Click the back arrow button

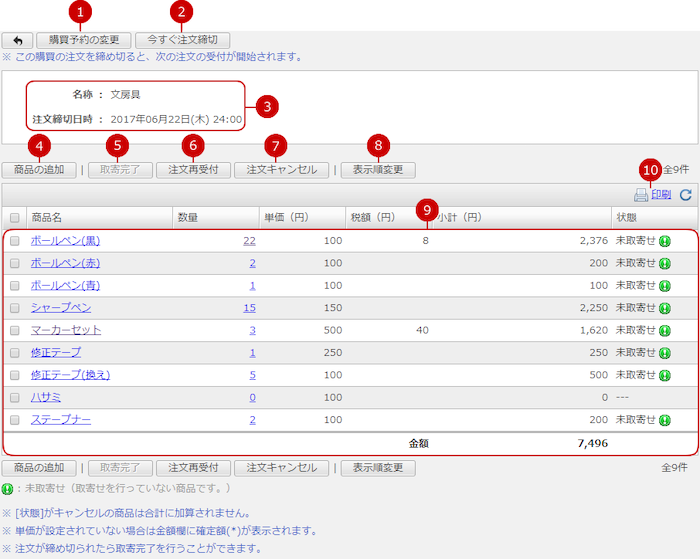(16, 40)
